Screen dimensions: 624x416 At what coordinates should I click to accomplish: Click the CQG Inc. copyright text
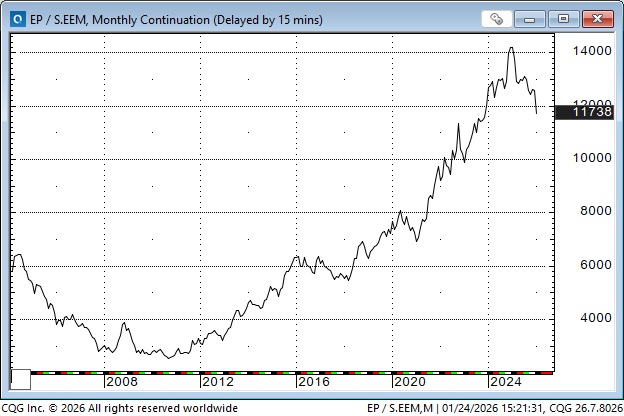[x=120, y=408]
